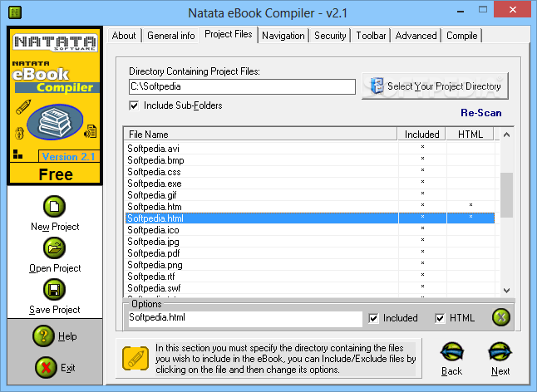
Task: Click the project directory path field
Action: pyautogui.click(x=242, y=86)
